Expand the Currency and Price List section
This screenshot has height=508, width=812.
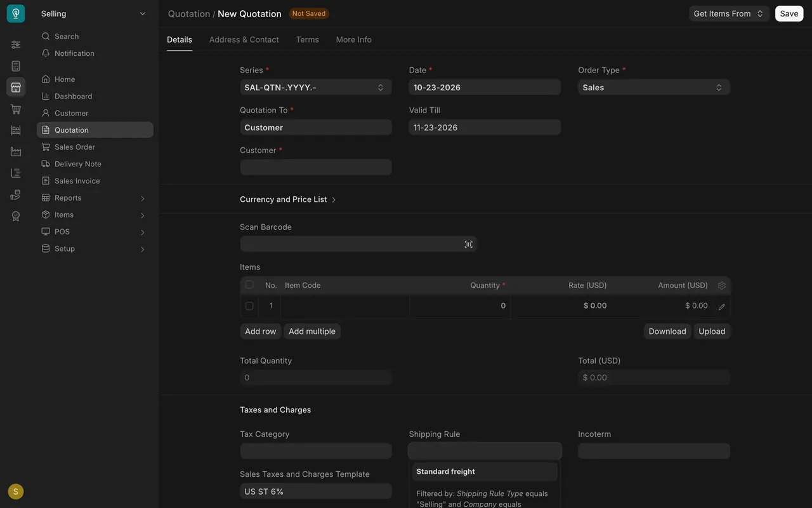pos(288,199)
